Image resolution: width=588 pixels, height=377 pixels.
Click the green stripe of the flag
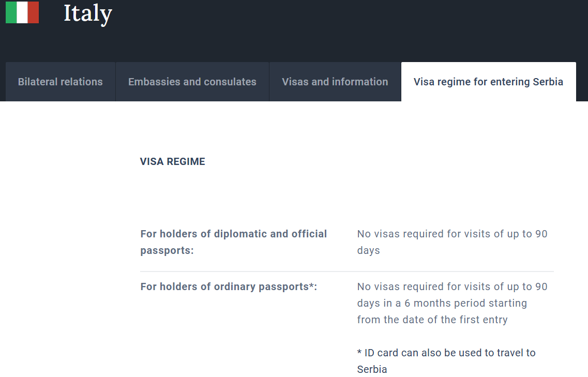11,12
